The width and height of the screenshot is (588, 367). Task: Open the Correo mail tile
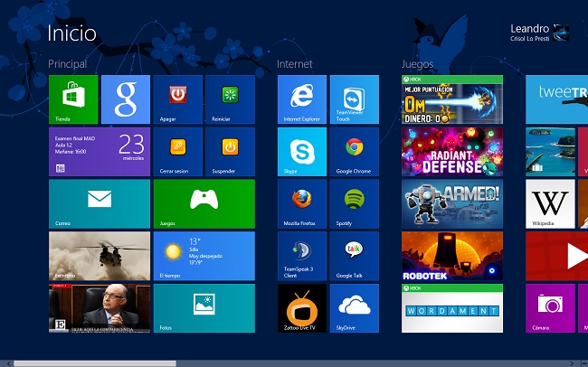point(100,203)
